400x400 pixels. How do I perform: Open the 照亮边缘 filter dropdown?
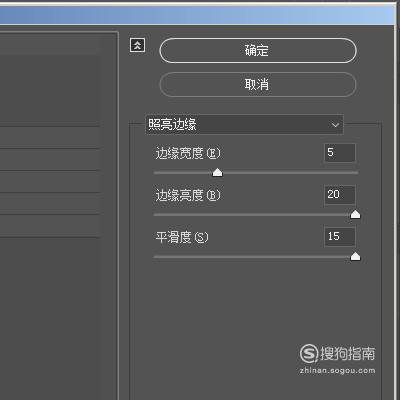click(x=244, y=124)
